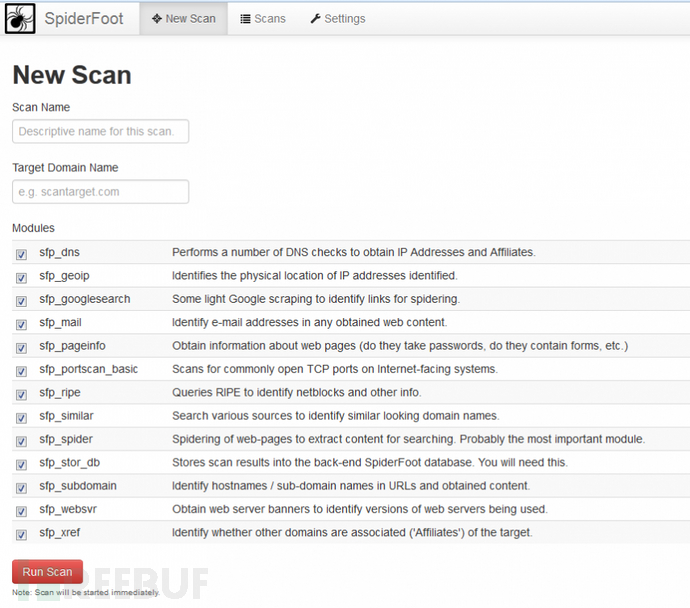The height and width of the screenshot is (608, 690).
Task: Click the 'Spidering of web-pages' description
Action: tap(408, 439)
